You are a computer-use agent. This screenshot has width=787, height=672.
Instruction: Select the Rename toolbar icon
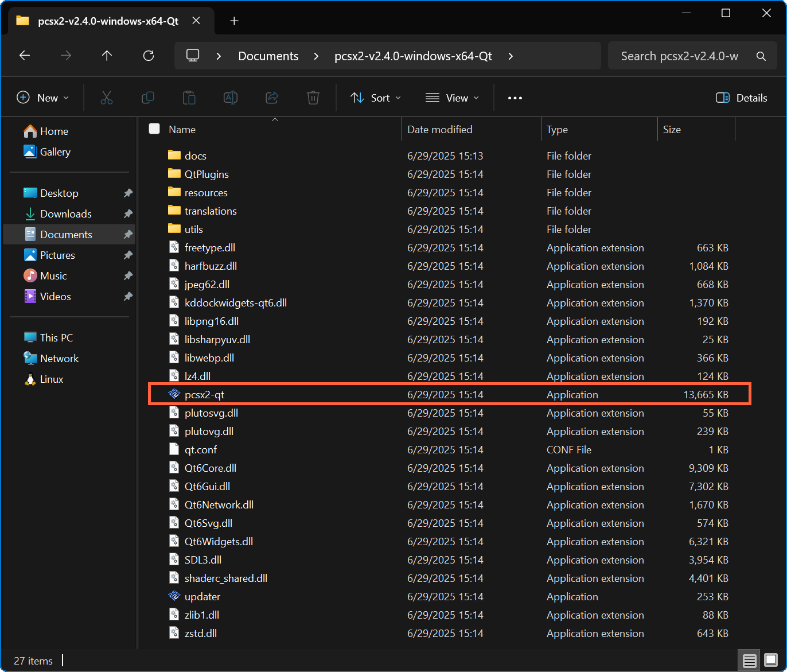(231, 98)
